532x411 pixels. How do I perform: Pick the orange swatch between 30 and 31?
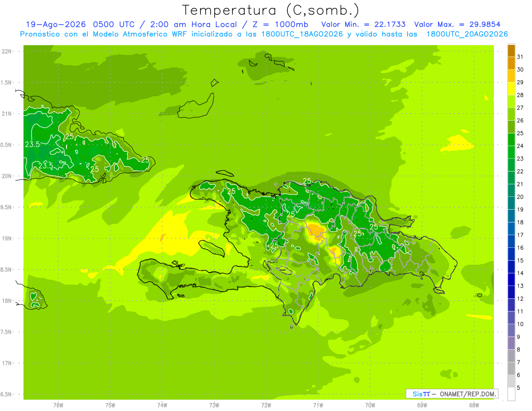[x=511, y=63]
